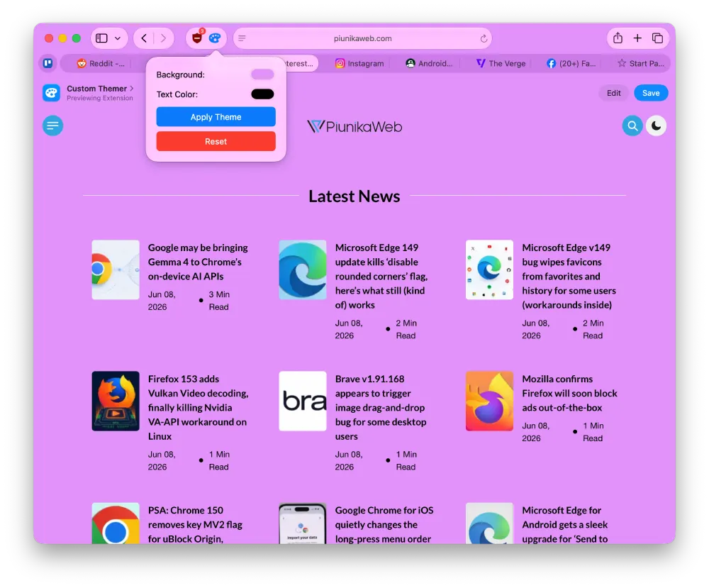This screenshot has height=588, width=709.
Task: Switch to the Reddit tab
Action: (101, 63)
